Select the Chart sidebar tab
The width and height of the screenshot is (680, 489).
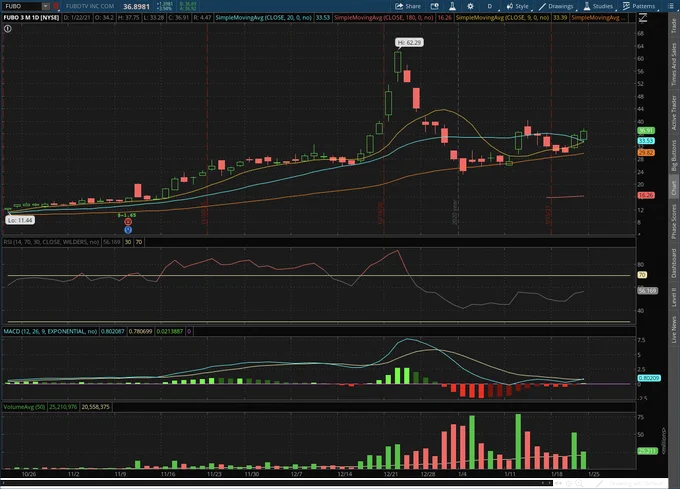click(x=674, y=187)
